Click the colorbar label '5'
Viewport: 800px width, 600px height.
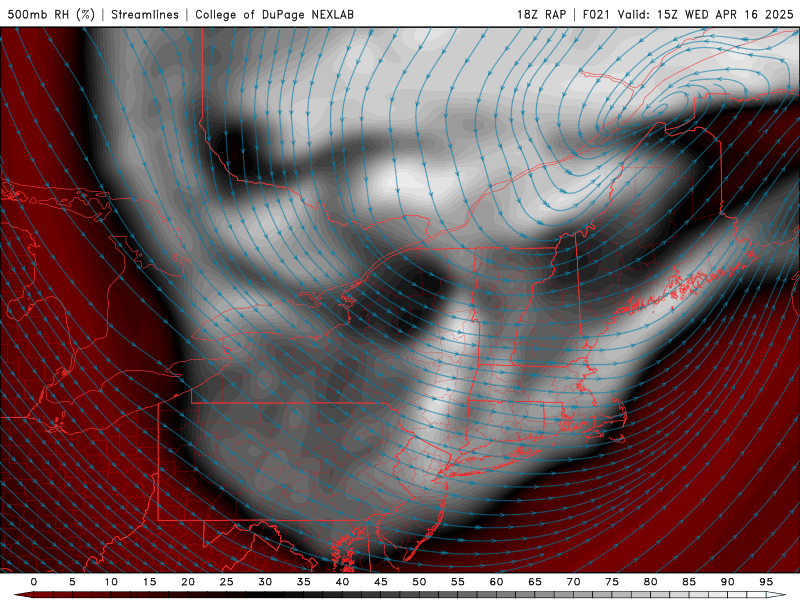[x=72, y=582]
